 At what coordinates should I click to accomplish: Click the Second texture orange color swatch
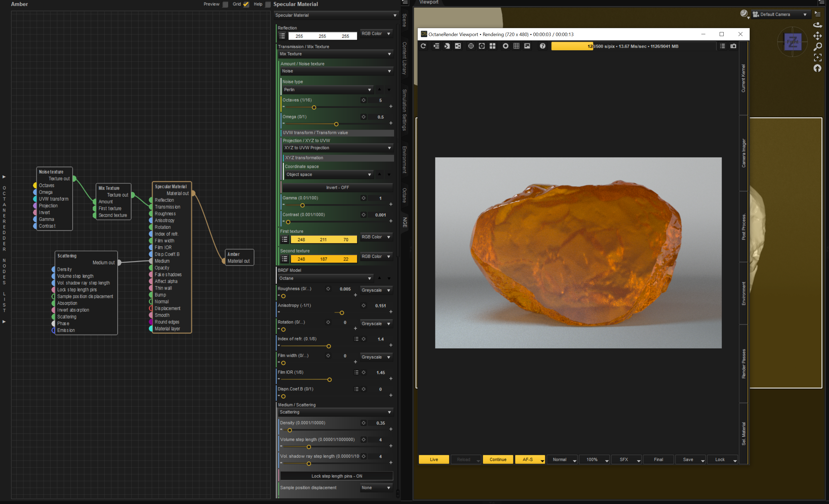(323, 259)
